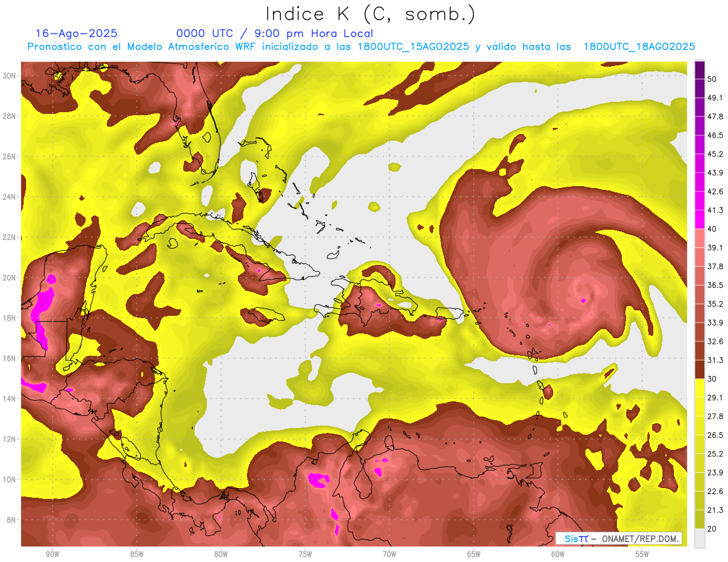Click the dark purple swatch above 50
This screenshot has height=562, width=728.
[x=699, y=69]
